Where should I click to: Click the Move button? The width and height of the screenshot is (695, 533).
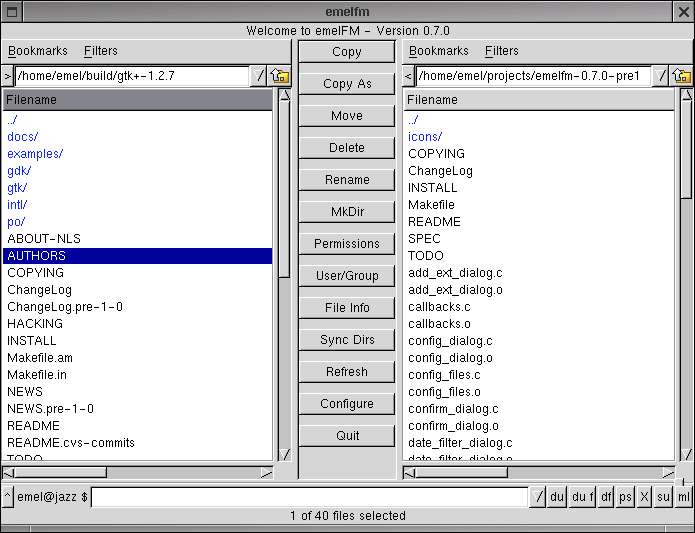347,116
